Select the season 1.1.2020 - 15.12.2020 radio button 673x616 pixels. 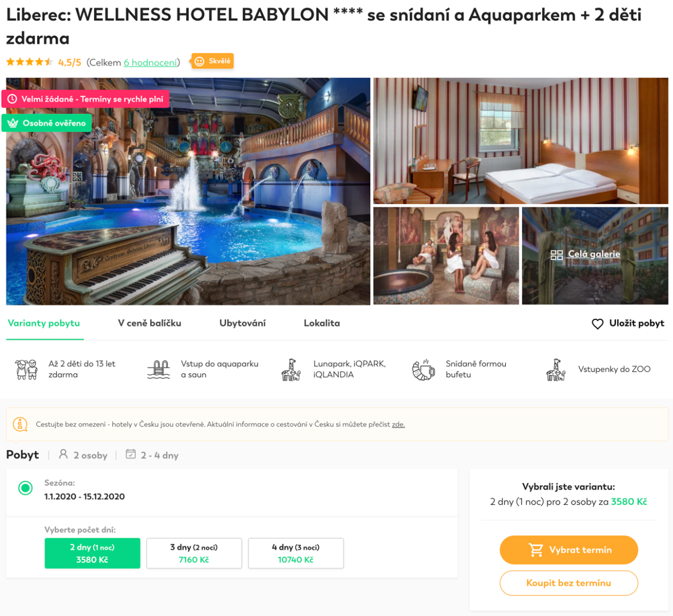pos(25,488)
